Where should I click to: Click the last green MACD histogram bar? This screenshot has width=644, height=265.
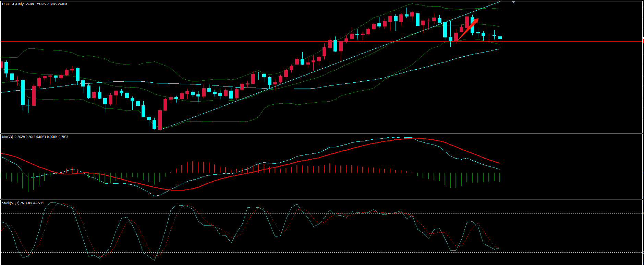point(500,177)
